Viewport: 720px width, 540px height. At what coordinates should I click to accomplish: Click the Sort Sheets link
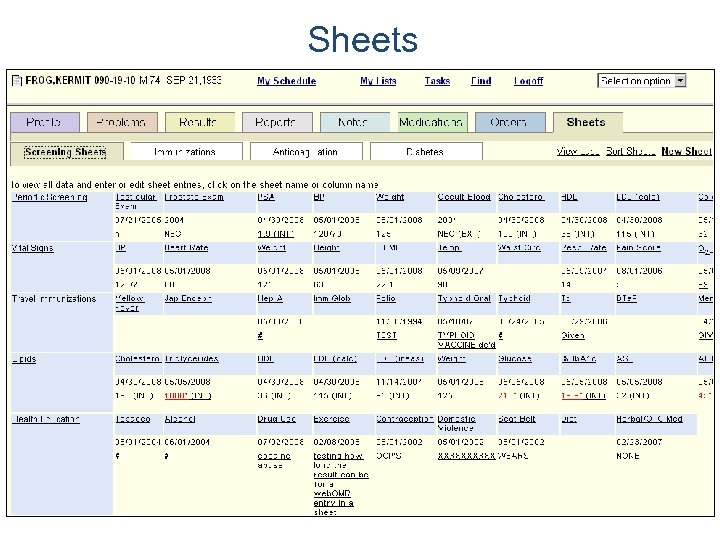click(630, 152)
